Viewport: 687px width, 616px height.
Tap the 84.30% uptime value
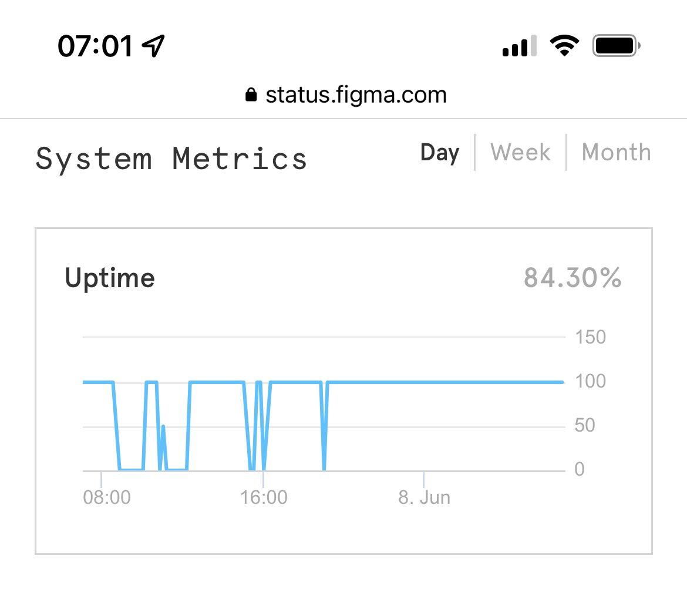coord(572,278)
